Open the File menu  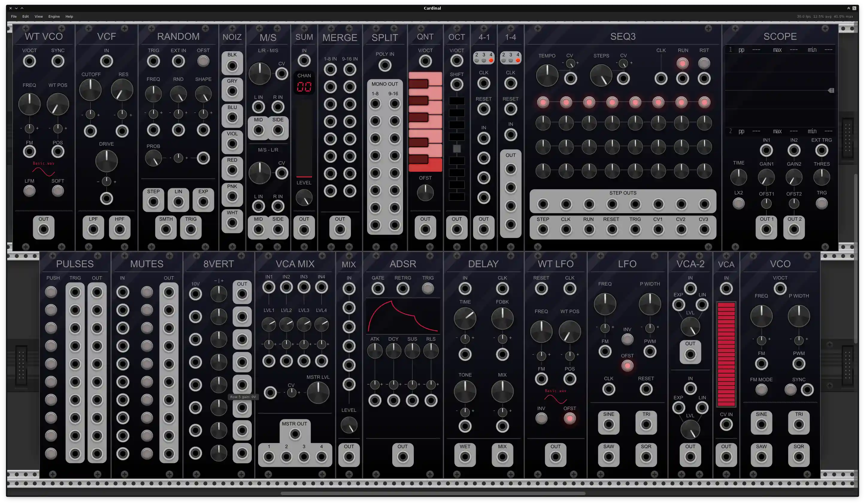pyautogui.click(x=14, y=16)
